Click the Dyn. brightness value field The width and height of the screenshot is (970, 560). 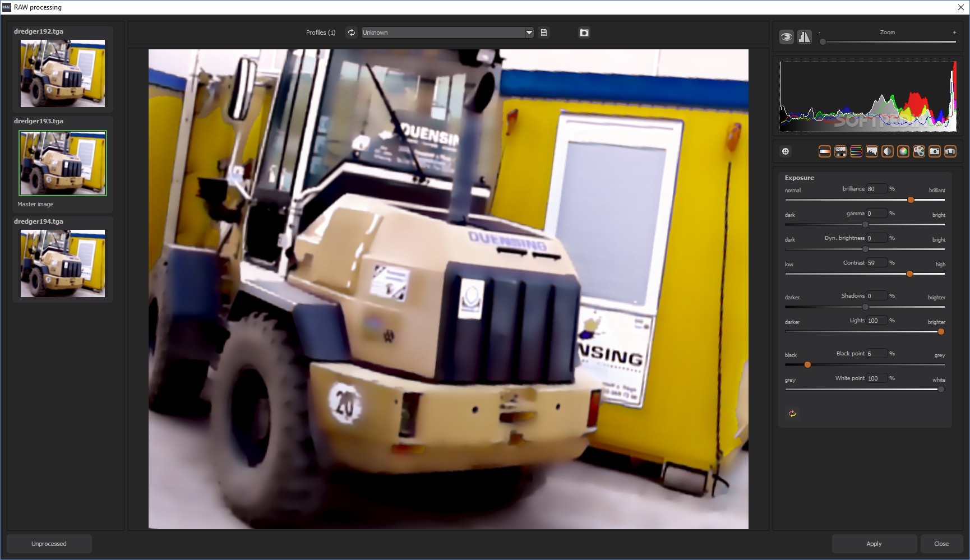click(x=876, y=238)
